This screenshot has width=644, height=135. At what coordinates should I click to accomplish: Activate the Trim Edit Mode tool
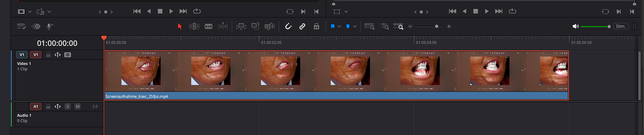pyautogui.click(x=194, y=26)
